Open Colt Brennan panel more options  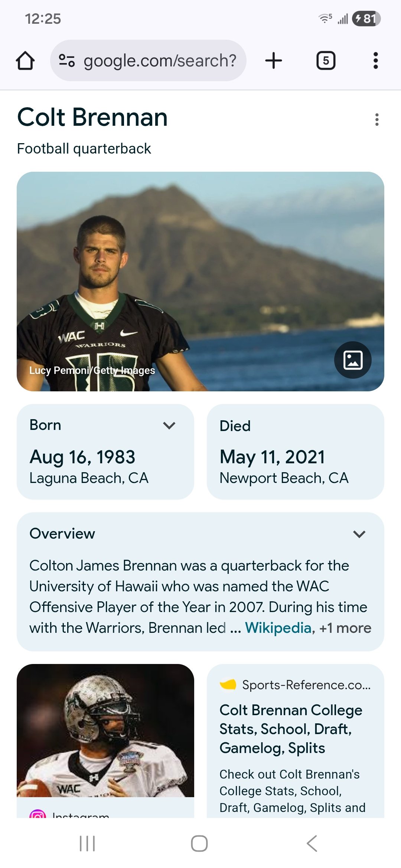(377, 119)
